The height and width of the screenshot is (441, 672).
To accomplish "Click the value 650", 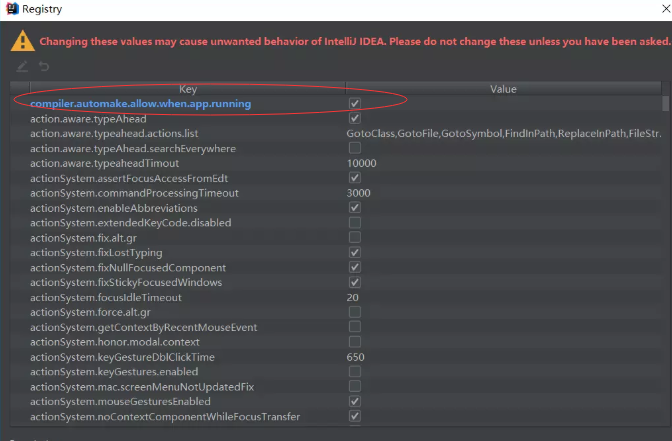I will click(x=355, y=357).
